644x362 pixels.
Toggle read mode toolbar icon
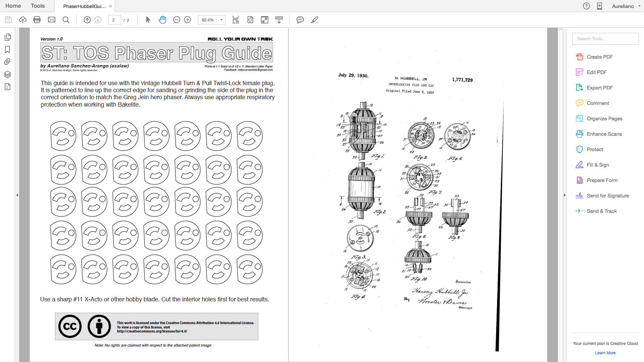click(279, 20)
